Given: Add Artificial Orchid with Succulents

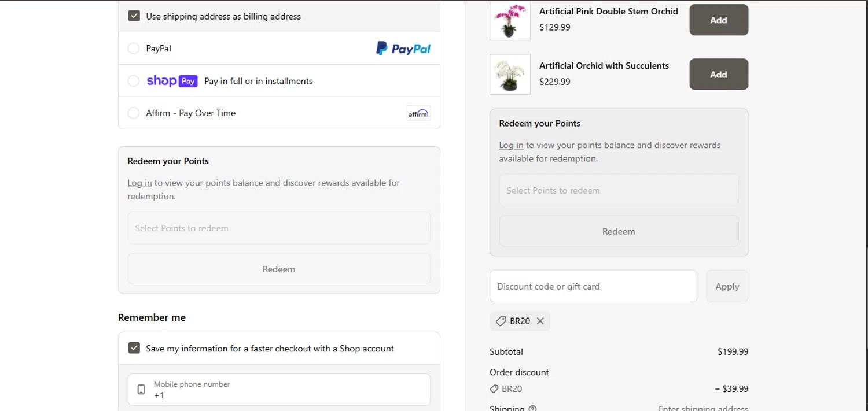Looking at the screenshot, I should (x=718, y=75).
